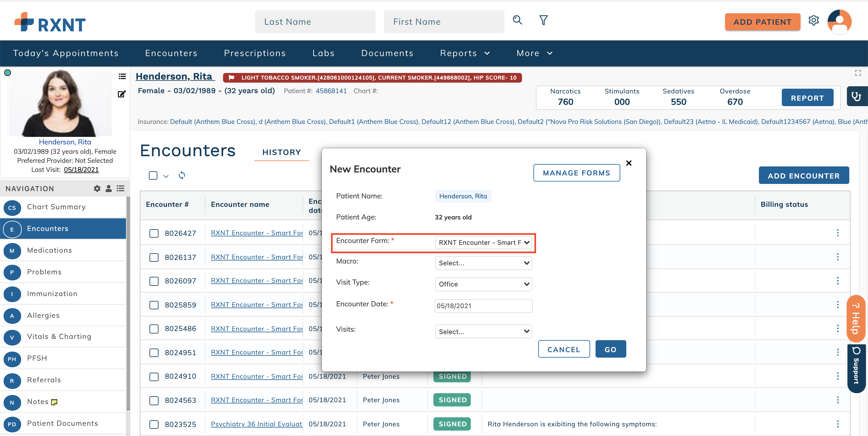Click Manage Forms button
Image resolution: width=868 pixels, height=436 pixels.
pos(577,173)
